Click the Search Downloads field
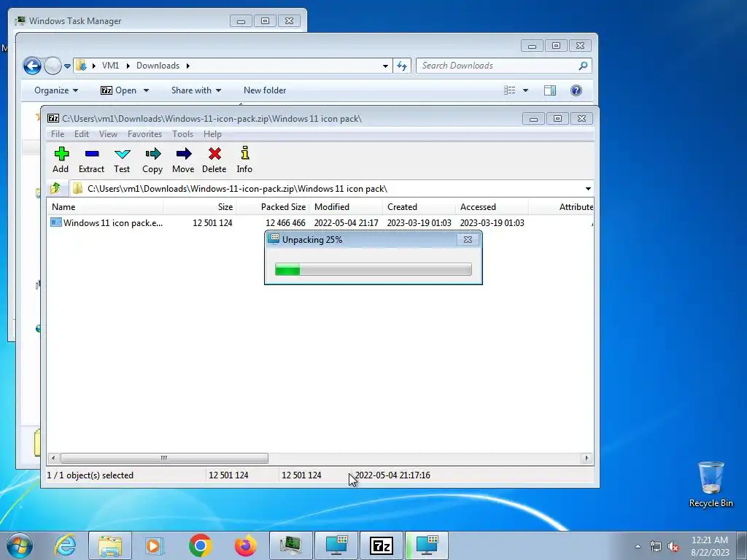The width and height of the screenshot is (747, 560). point(504,66)
